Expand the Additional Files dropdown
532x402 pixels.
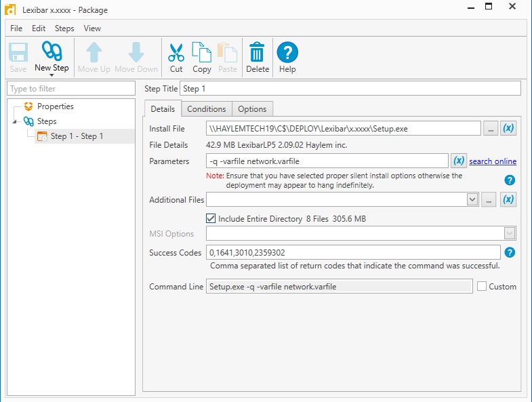point(472,199)
